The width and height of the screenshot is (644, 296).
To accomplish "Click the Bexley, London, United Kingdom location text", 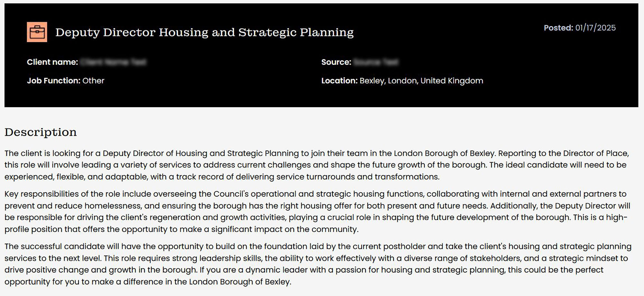I will [421, 80].
